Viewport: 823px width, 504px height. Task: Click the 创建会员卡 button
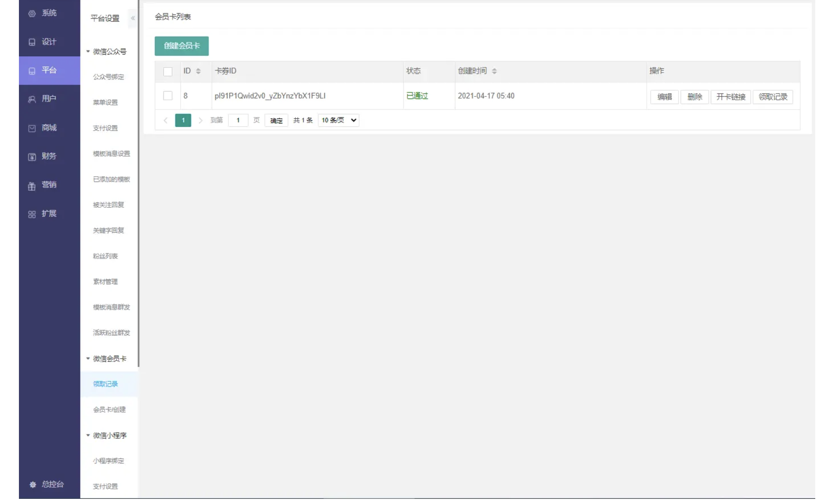[182, 46]
